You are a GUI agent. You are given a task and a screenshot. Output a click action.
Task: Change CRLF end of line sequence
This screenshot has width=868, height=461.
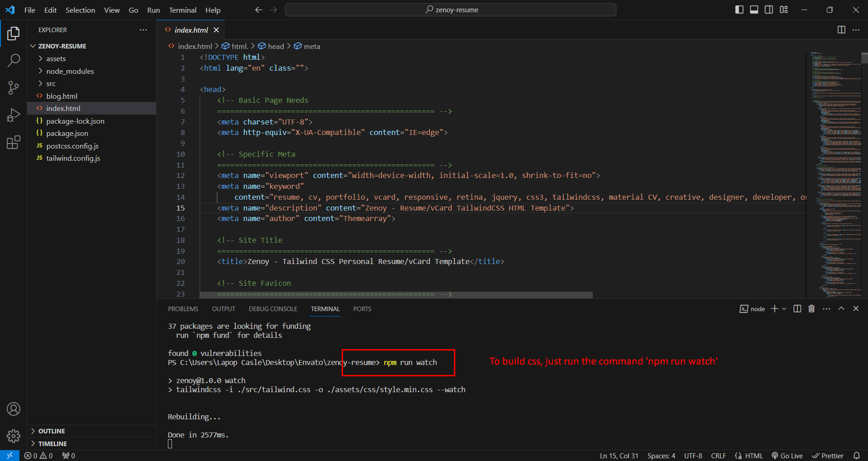point(719,456)
